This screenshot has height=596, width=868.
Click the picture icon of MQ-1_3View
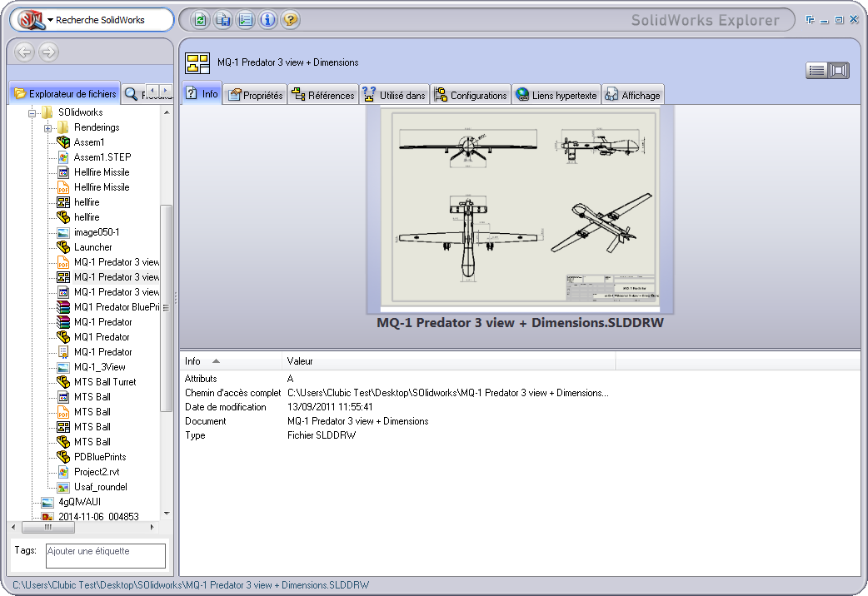coord(63,367)
